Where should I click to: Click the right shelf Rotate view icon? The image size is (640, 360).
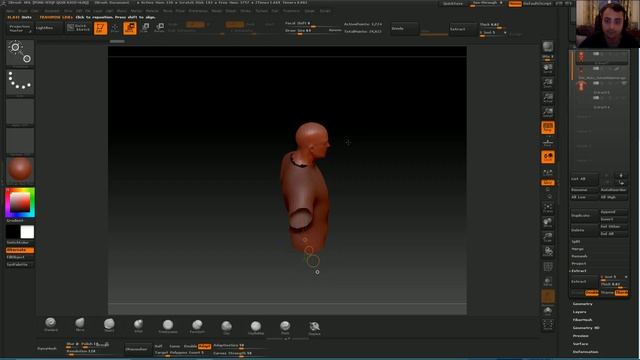(x=548, y=252)
